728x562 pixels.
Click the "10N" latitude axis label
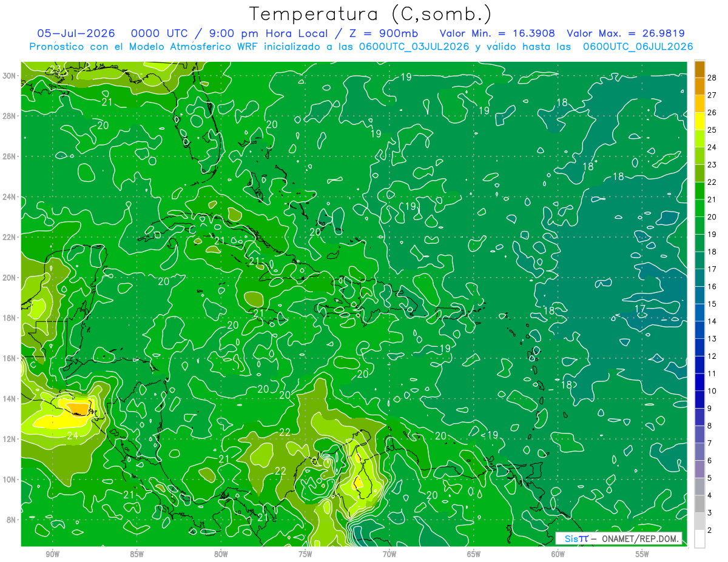click(x=10, y=480)
